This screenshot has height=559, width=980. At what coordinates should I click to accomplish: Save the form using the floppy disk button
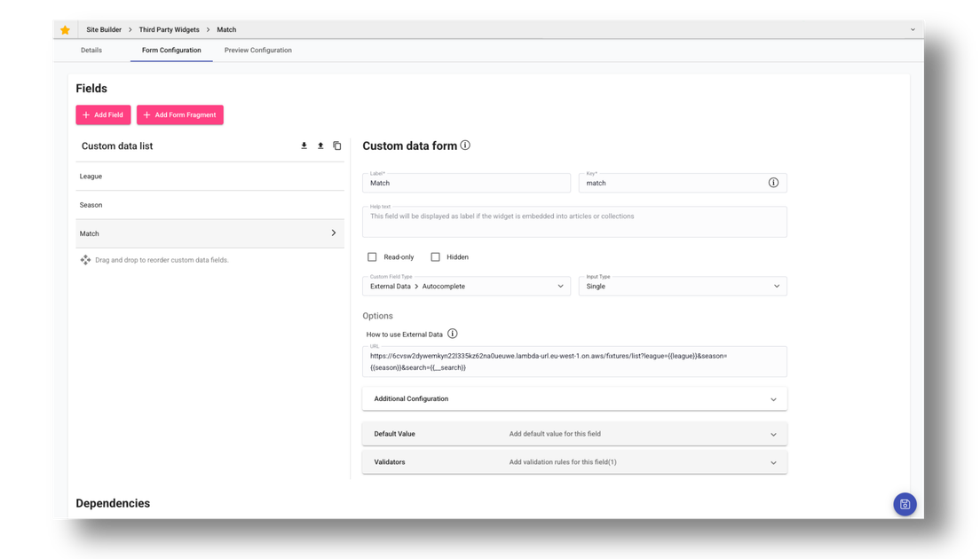(904, 503)
